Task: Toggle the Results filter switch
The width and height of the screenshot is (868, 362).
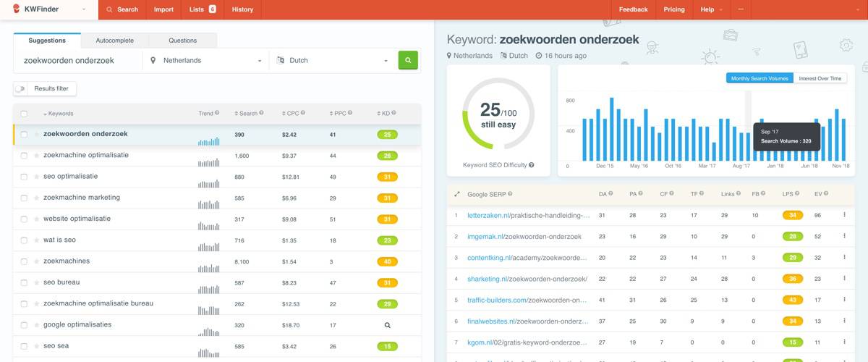Action: click(20, 88)
